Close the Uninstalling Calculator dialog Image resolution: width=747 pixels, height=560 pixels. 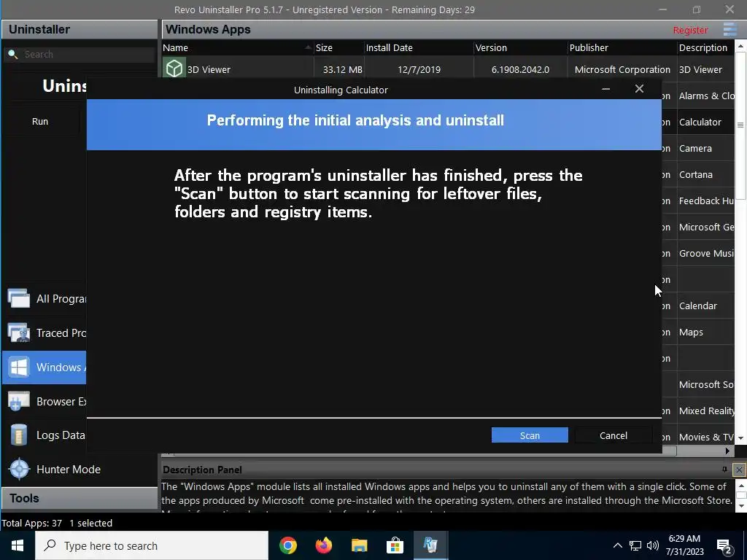pyautogui.click(x=639, y=89)
